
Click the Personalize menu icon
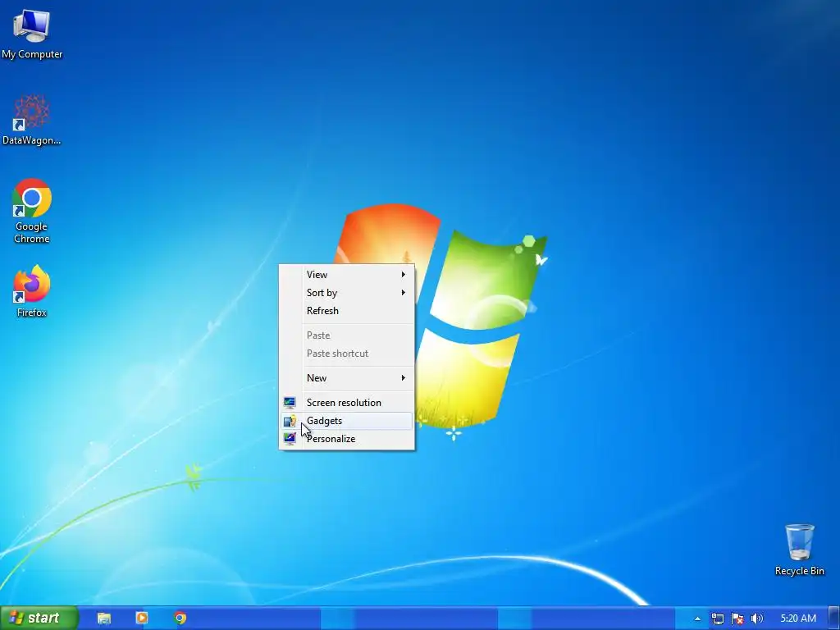290,439
